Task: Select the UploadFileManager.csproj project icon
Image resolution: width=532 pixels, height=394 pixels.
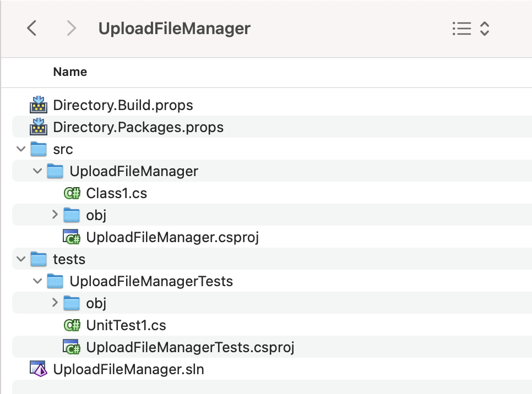Action: coord(71,237)
